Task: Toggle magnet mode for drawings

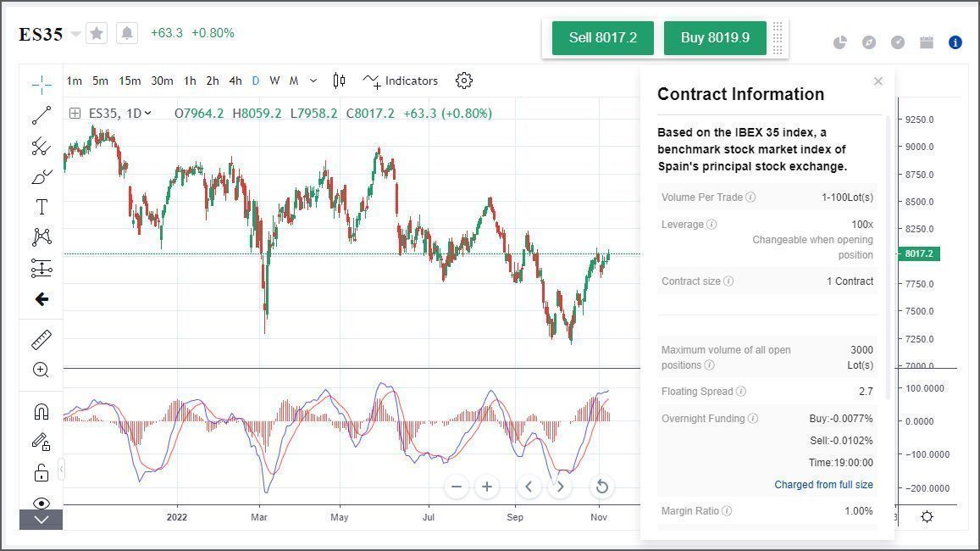Action: tap(40, 410)
